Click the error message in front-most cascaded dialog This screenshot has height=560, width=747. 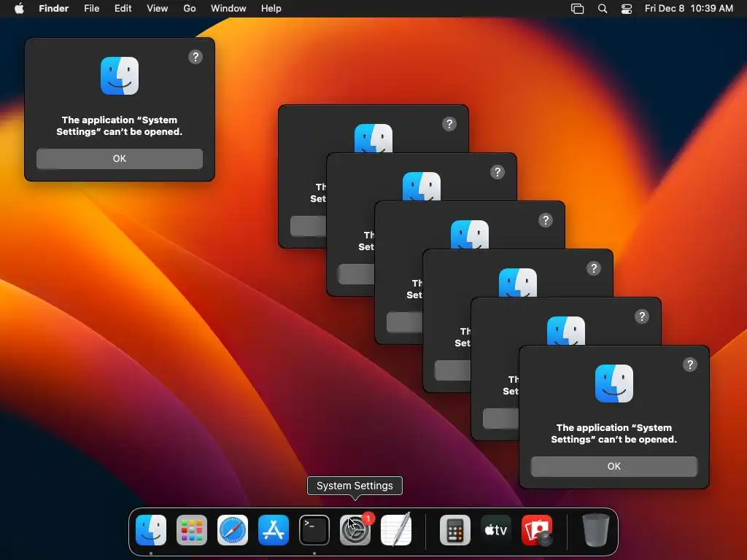click(614, 433)
